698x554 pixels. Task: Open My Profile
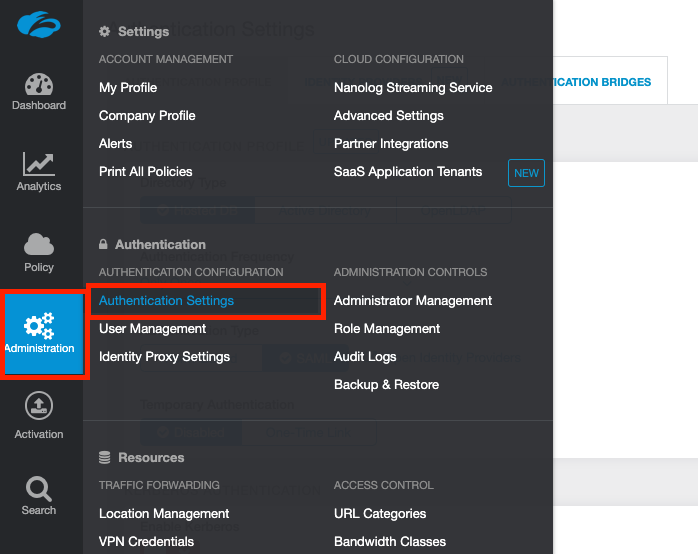point(128,87)
